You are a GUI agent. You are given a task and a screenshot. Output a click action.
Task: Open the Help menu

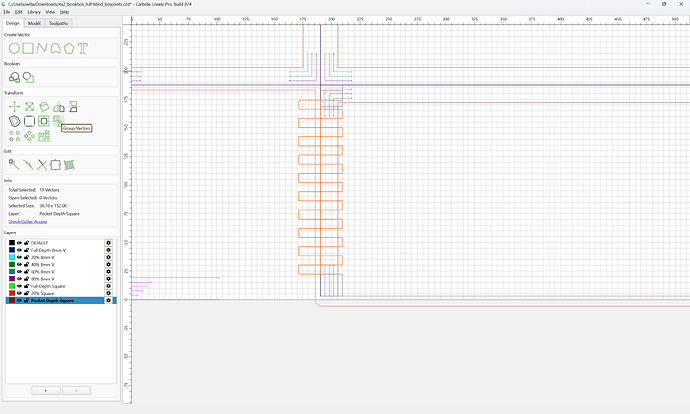pyautogui.click(x=64, y=12)
